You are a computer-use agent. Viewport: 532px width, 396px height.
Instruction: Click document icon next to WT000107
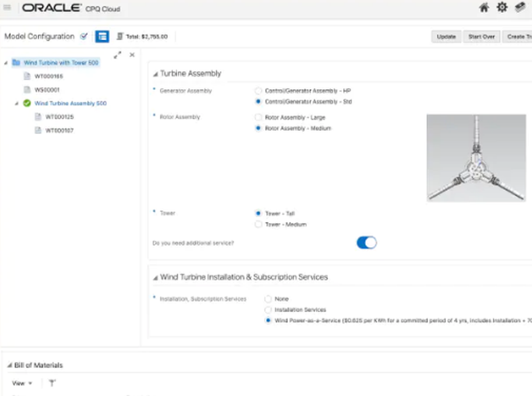point(38,130)
